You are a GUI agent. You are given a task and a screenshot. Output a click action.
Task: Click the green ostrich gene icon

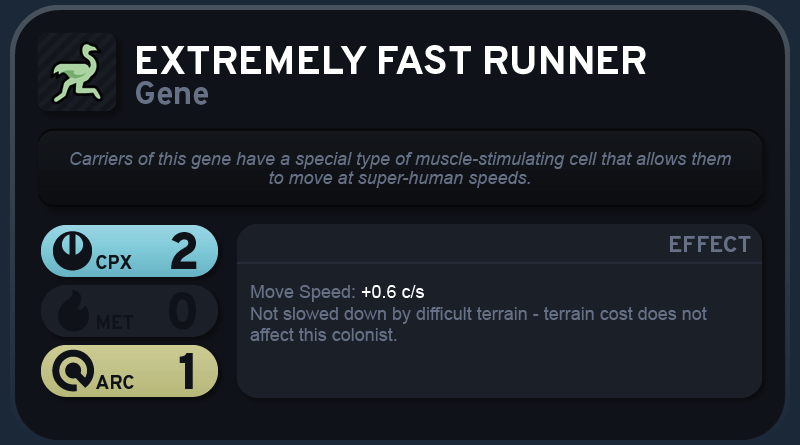pyautogui.click(x=77, y=72)
